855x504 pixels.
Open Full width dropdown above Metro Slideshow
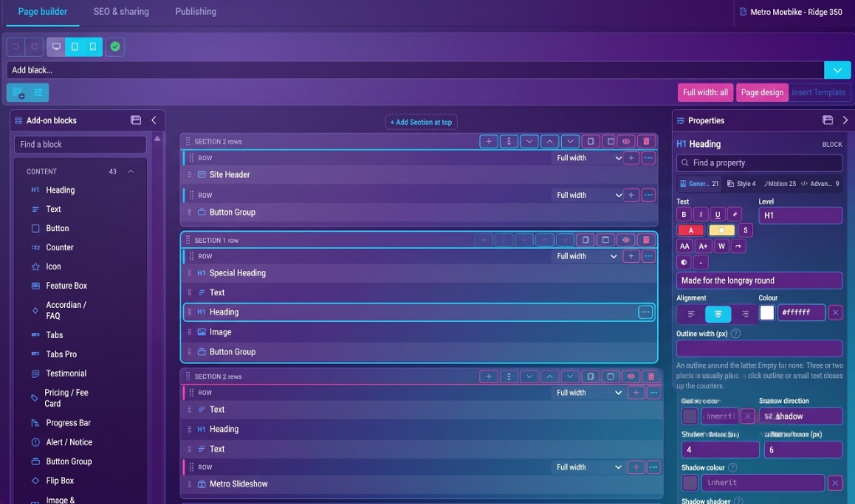point(588,467)
